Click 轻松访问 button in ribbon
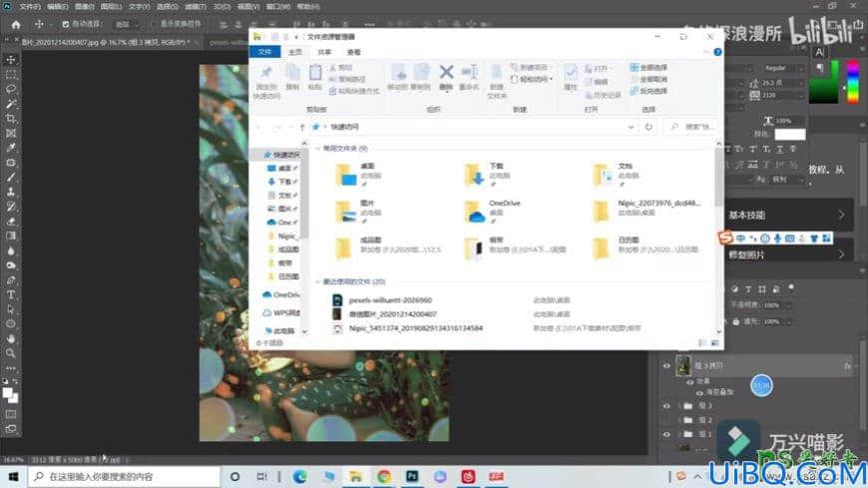 [532, 79]
